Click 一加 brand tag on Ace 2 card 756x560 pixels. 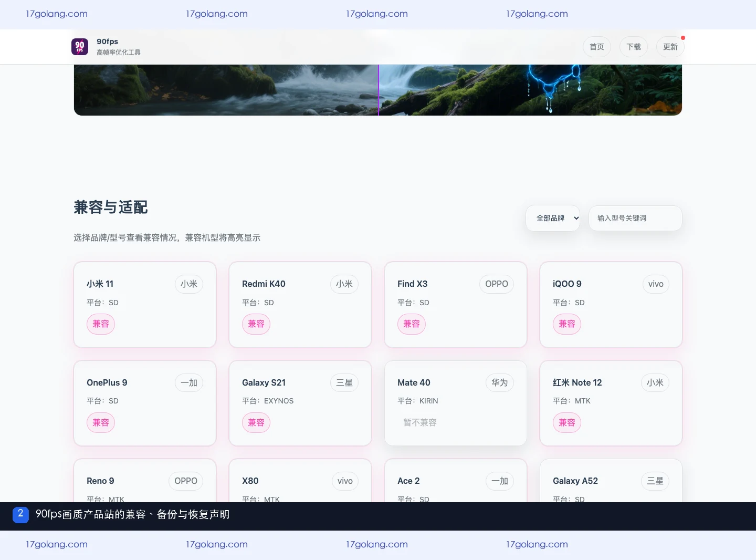tap(500, 481)
